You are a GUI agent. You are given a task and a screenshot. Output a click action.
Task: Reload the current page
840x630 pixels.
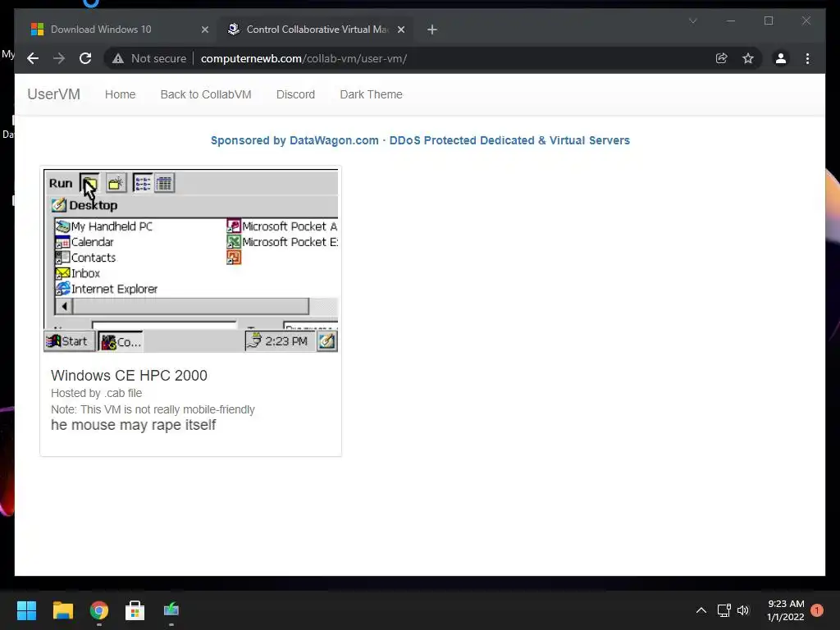[85, 58]
